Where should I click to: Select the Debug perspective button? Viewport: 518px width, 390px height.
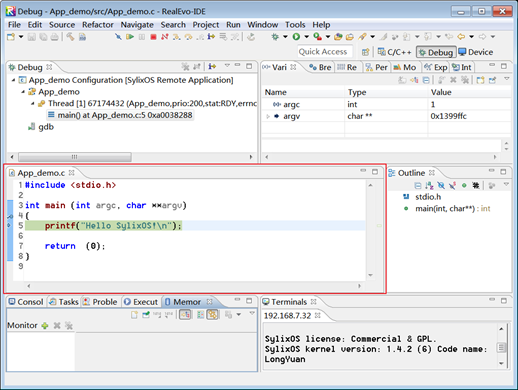(436, 52)
